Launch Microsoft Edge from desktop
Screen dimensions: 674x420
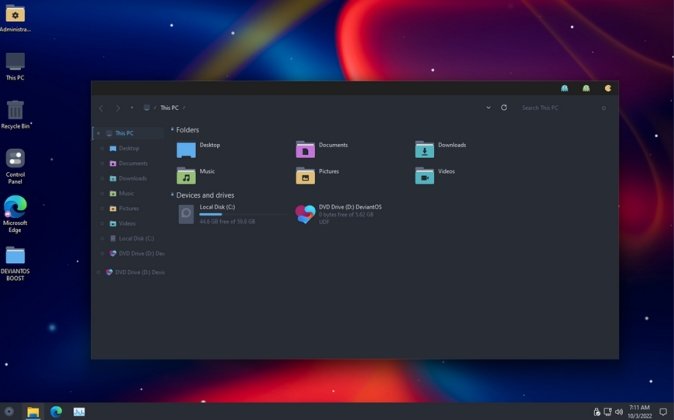click(x=15, y=214)
